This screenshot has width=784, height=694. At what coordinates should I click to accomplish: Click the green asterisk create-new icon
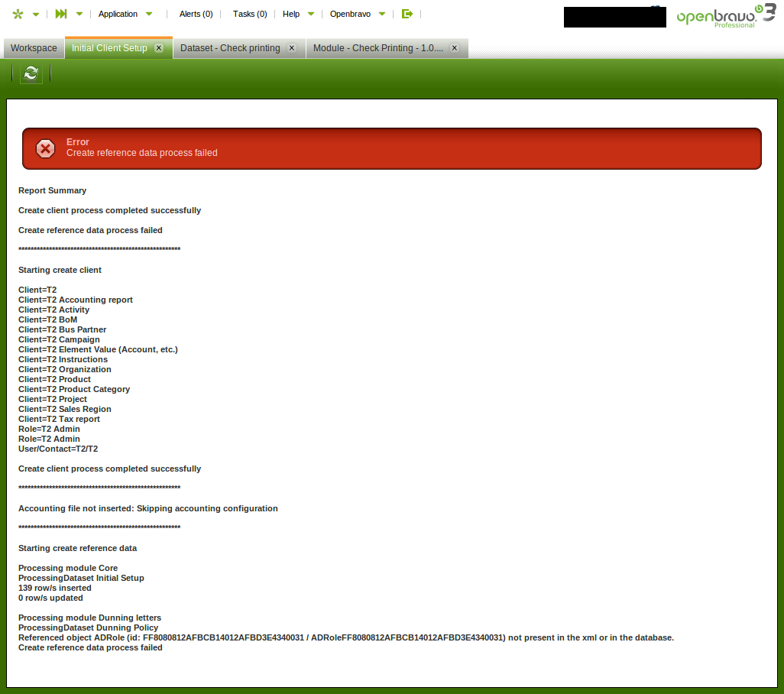click(18, 14)
